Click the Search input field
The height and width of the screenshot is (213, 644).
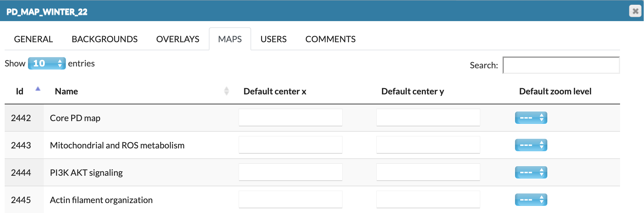561,65
